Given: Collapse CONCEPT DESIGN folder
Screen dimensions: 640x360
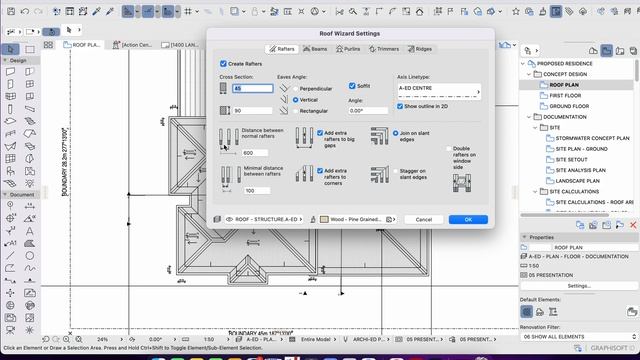Looking at the screenshot, I should tap(529, 74).
